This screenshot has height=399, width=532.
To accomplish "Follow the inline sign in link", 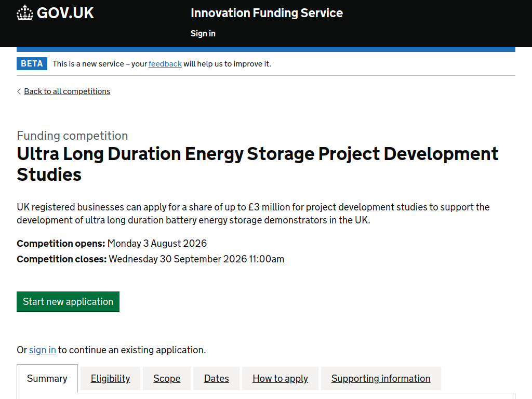I will (x=43, y=350).
